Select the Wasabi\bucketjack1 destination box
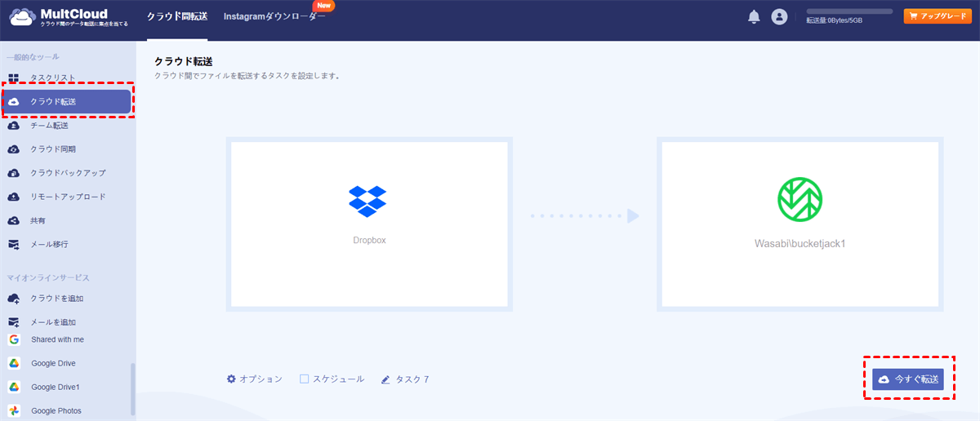 coord(800,224)
